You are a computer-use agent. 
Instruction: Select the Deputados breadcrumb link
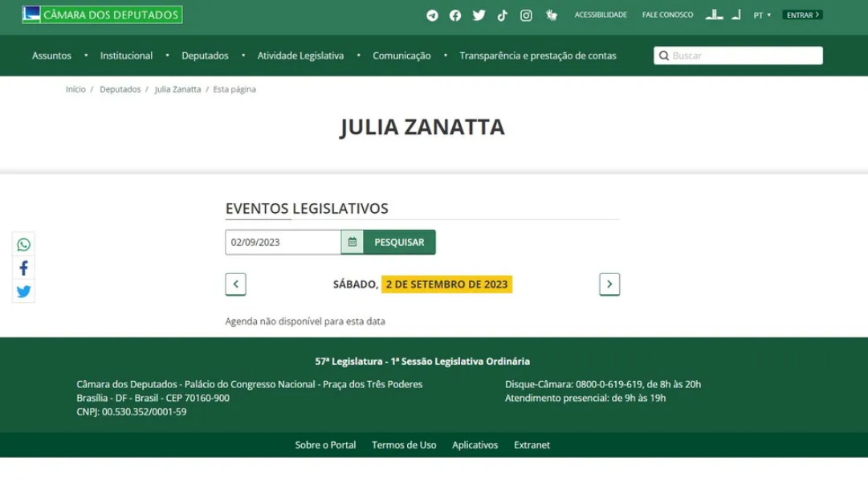pos(119,89)
